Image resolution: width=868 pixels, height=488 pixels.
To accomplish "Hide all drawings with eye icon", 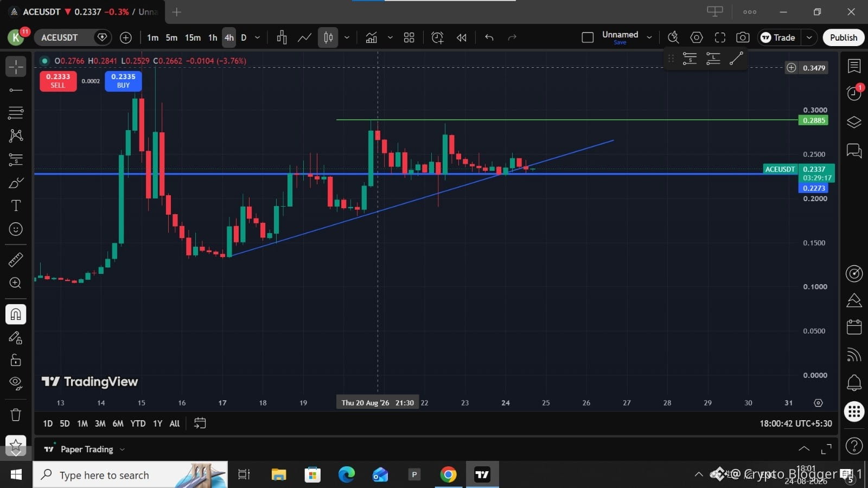I will click(x=16, y=383).
